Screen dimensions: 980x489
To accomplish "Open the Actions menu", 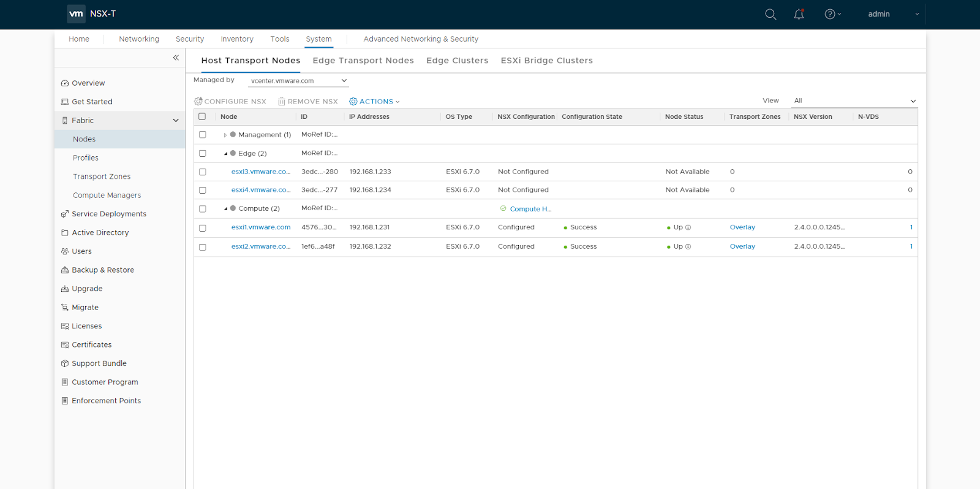I will click(x=374, y=102).
